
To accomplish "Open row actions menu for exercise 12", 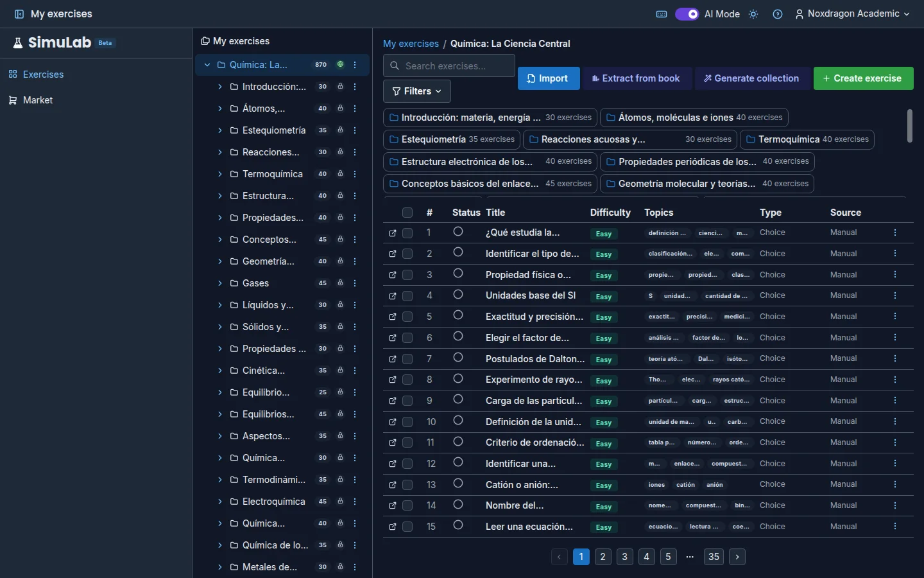I will [895, 464].
